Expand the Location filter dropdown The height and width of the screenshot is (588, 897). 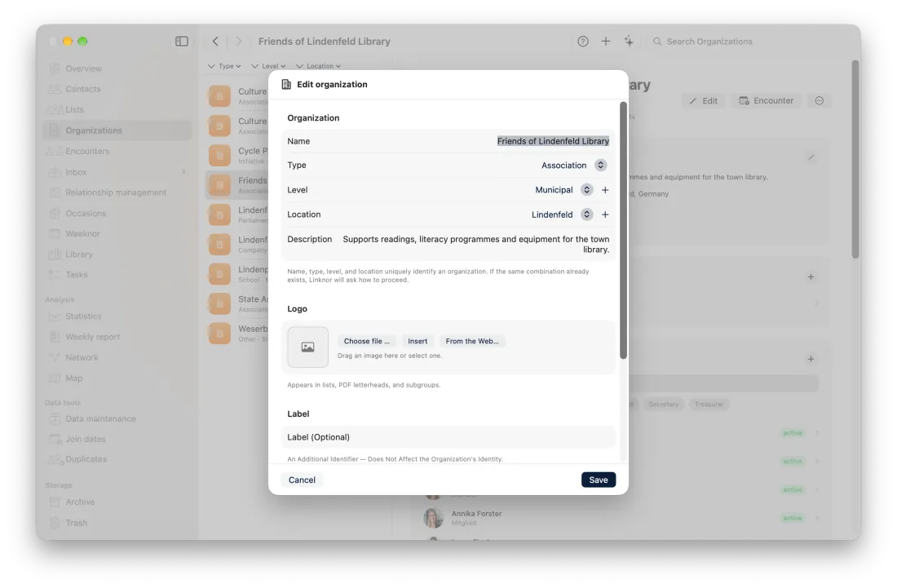pyautogui.click(x=318, y=66)
